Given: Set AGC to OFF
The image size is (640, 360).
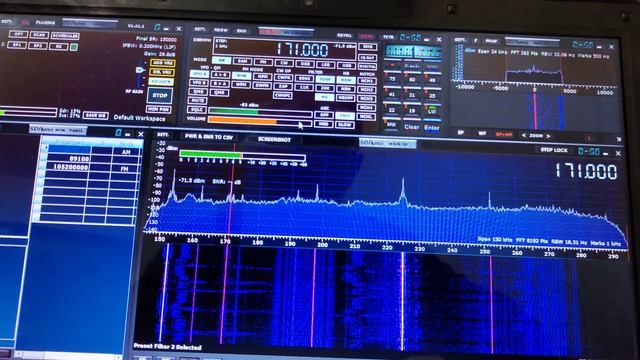Looking at the screenshot, I should [x=324, y=115].
